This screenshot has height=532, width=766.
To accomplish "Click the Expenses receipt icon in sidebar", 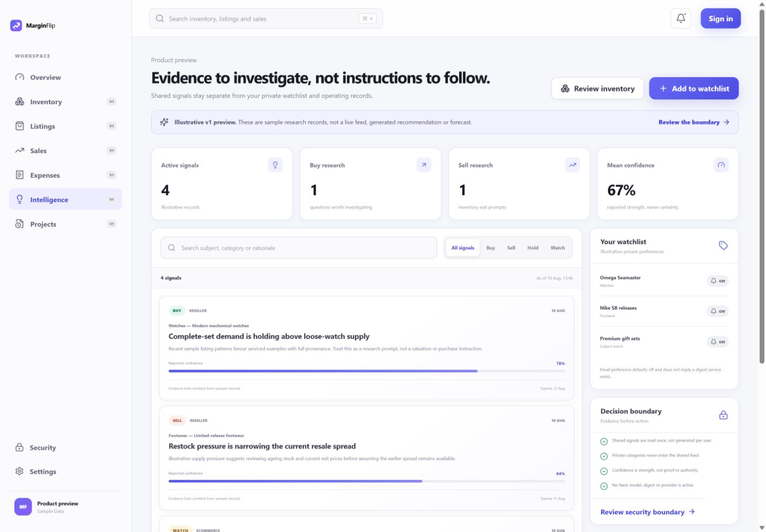I will 20,175.
